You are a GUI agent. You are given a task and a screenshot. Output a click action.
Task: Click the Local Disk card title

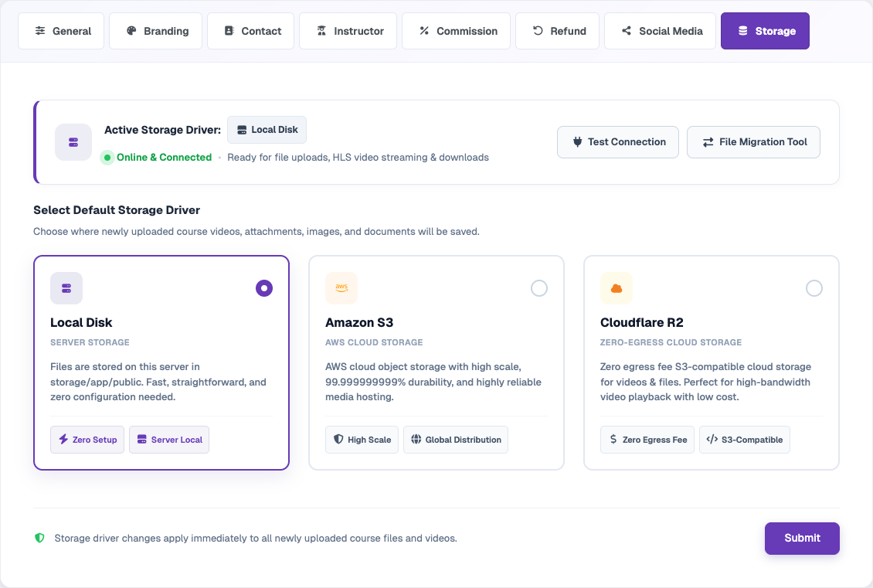click(81, 323)
